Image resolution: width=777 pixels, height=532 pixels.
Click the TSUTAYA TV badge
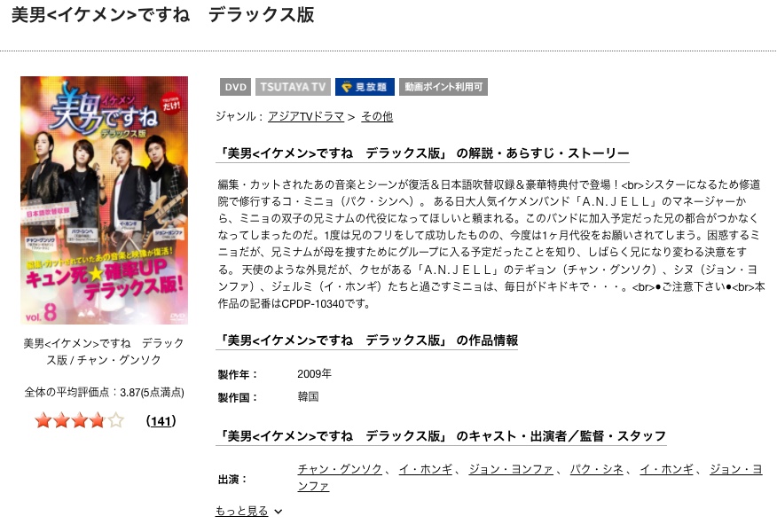293,87
